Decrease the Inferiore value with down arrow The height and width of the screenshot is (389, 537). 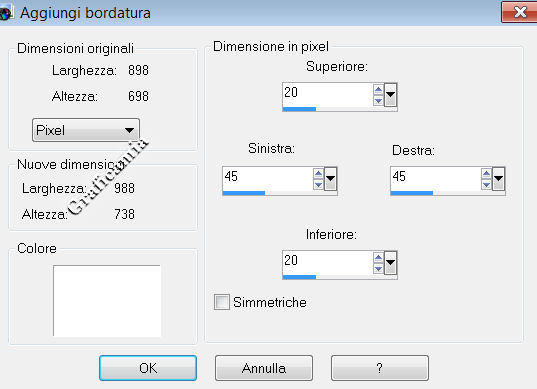click(x=378, y=269)
